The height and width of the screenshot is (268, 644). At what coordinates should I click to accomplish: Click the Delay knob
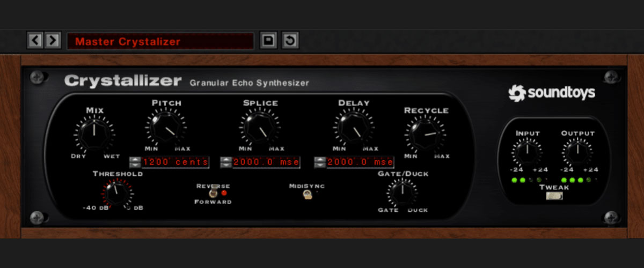coord(354,128)
